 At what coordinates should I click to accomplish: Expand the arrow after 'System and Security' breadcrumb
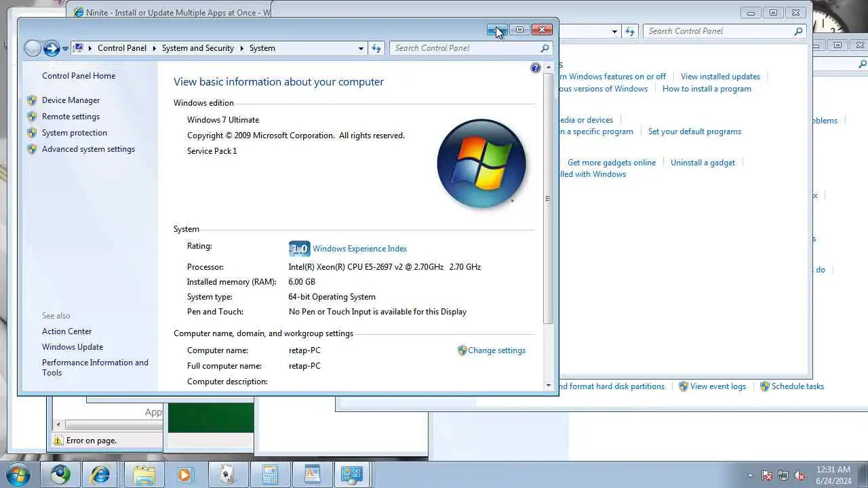pyautogui.click(x=241, y=48)
